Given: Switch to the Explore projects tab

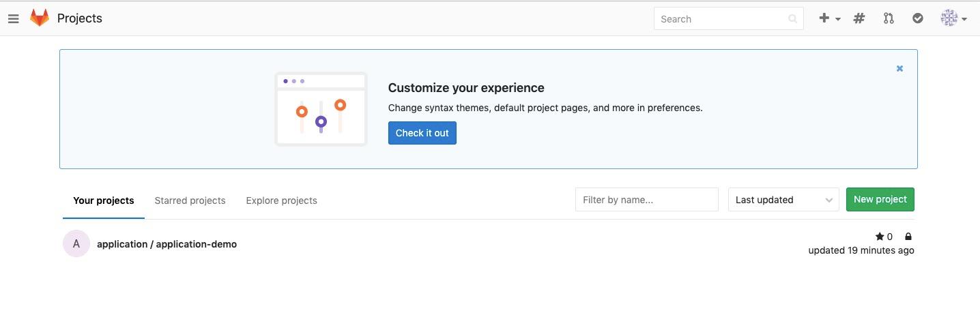Looking at the screenshot, I should pyautogui.click(x=281, y=200).
